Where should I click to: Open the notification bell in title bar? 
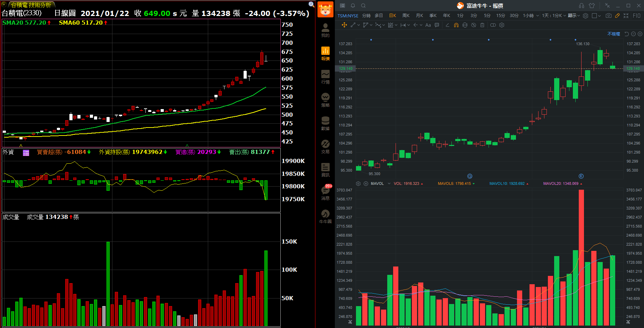pos(353,6)
